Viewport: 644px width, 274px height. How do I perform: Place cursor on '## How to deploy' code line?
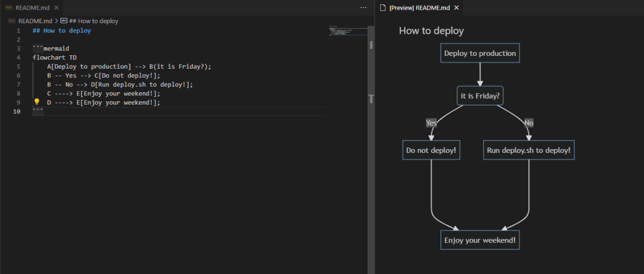(x=62, y=31)
